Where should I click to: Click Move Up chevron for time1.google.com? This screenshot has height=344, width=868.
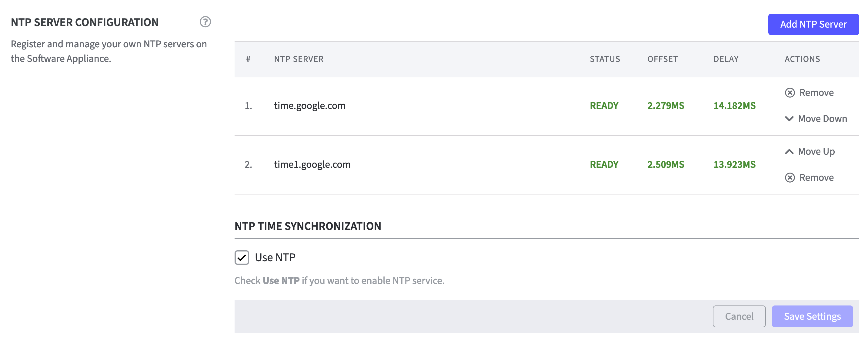tap(789, 151)
